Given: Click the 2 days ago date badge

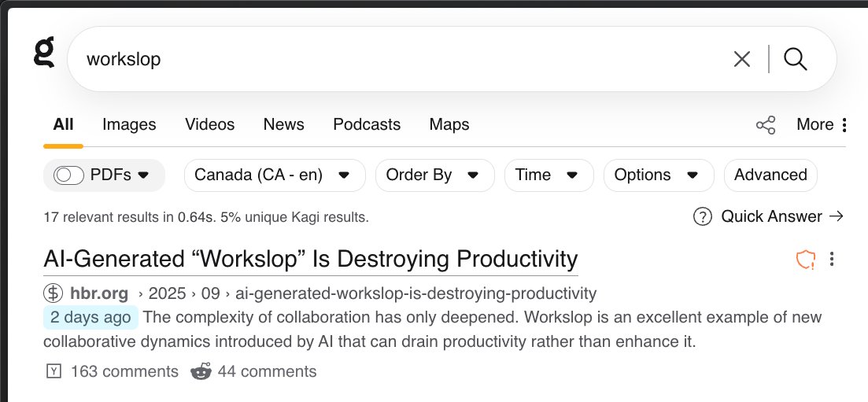Looking at the screenshot, I should [90, 317].
